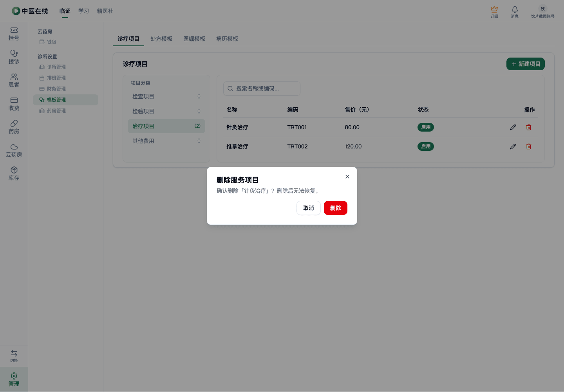
Task: Switch to the 医嘱模板 tab
Action: [194, 39]
